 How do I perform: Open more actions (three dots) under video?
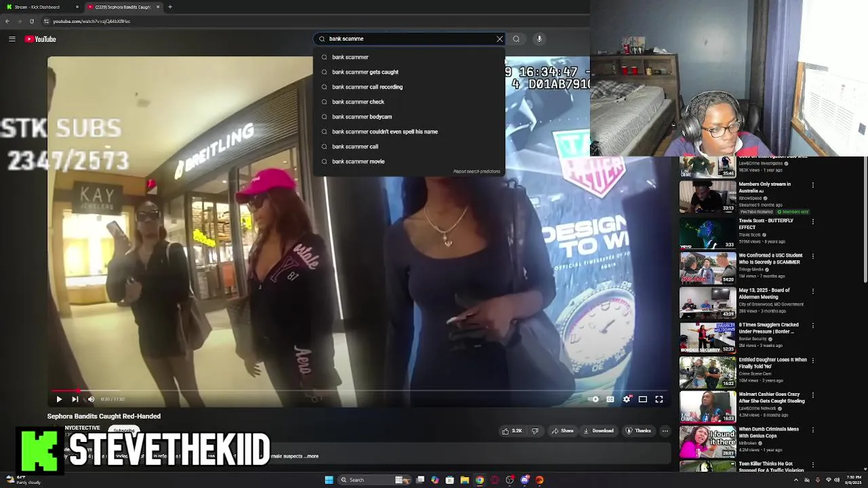point(665,431)
